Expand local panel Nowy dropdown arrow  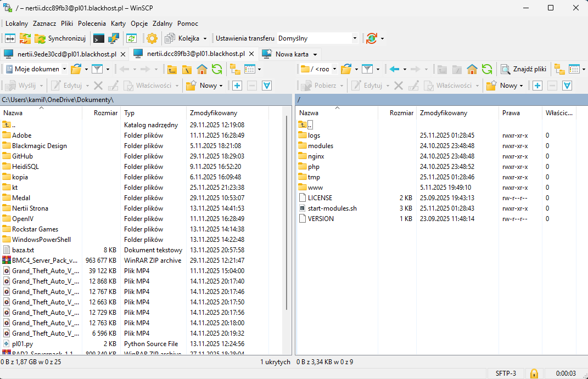(x=221, y=86)
